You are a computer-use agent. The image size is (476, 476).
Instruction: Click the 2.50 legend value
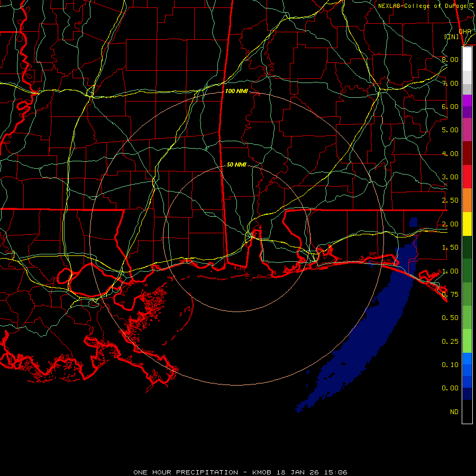point(450,200)
